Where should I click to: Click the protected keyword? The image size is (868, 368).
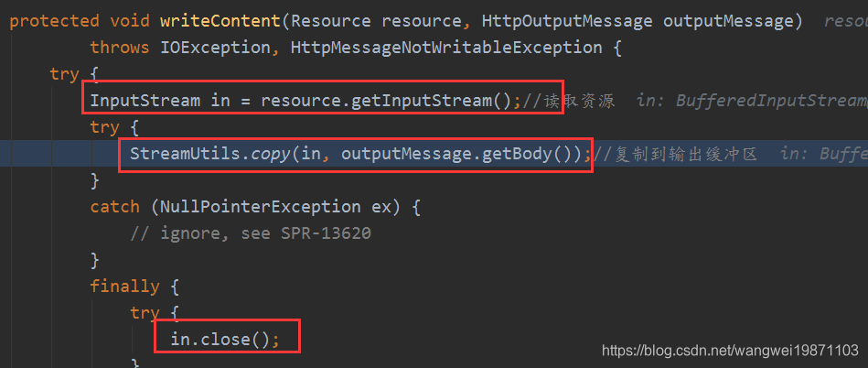pos(55,21)
